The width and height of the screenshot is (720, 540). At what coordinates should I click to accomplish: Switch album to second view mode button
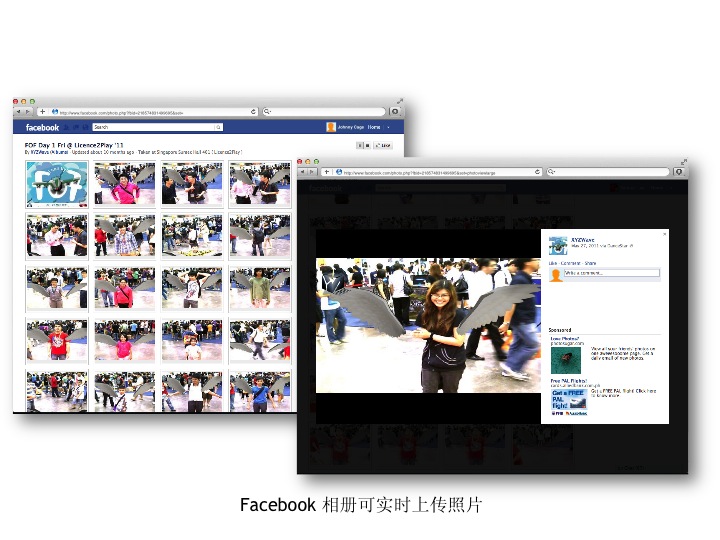pos(367,146)
